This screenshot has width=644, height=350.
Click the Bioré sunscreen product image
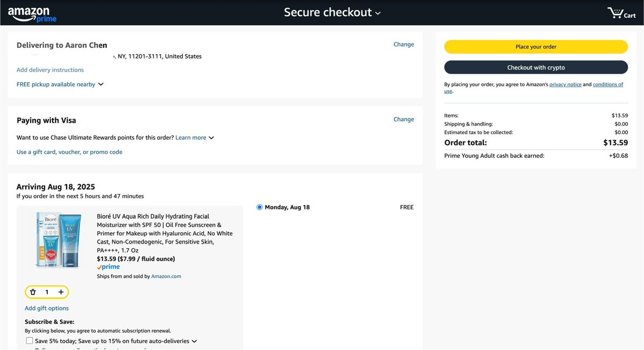coord(60,240)
